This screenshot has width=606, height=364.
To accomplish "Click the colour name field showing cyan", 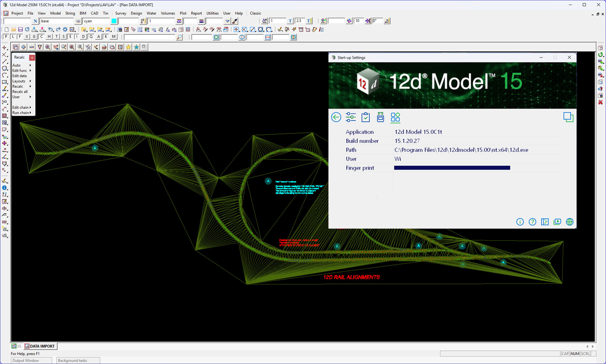I will 96,21.
